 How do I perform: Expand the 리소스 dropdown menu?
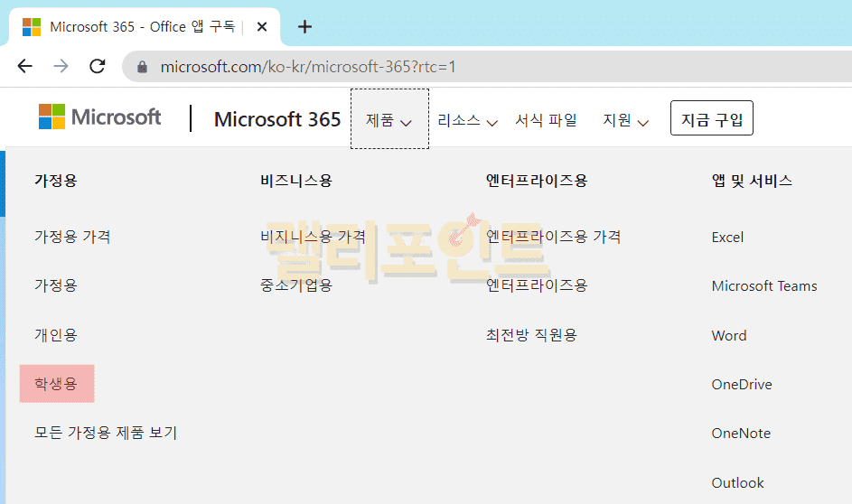(467, 120)
